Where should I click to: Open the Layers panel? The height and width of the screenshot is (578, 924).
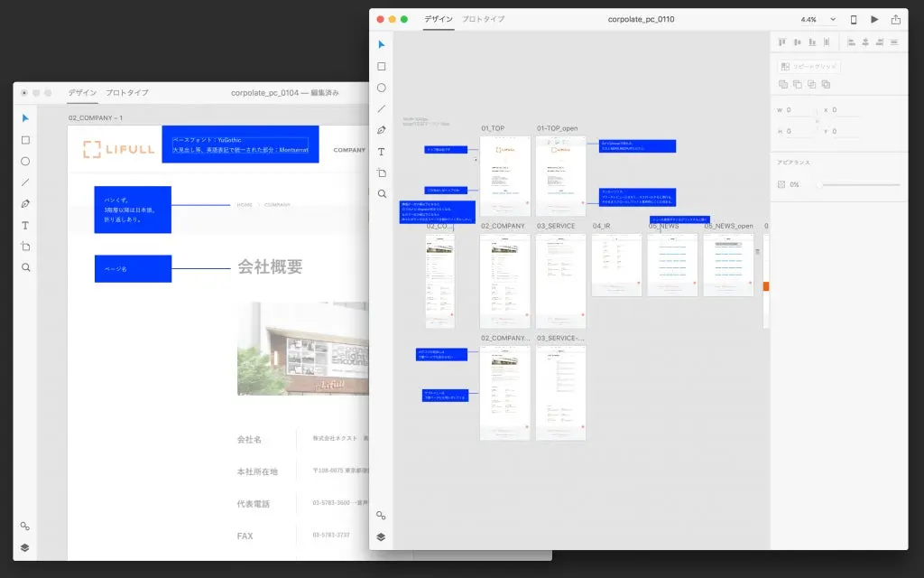(x=381, y=539)
